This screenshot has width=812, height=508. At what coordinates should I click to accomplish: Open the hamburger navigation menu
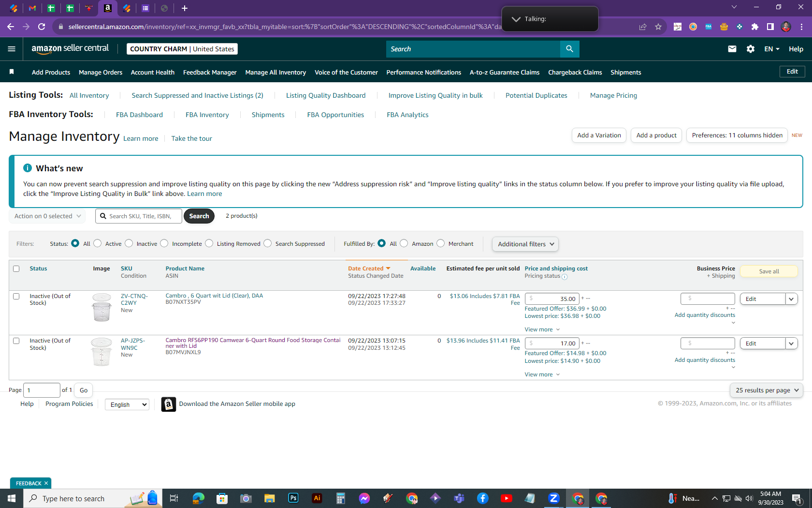(x=12, y=49)
